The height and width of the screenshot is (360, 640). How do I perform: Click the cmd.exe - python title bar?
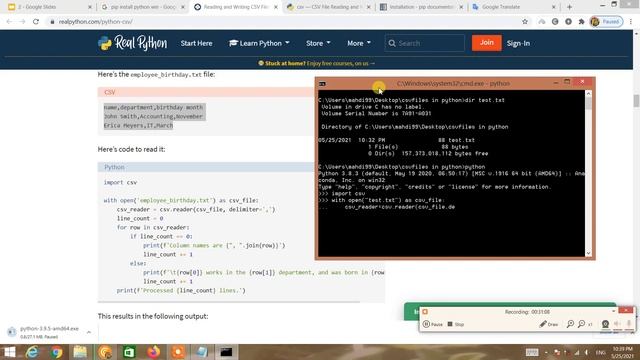pyautogui.click(x=453, y=84)
